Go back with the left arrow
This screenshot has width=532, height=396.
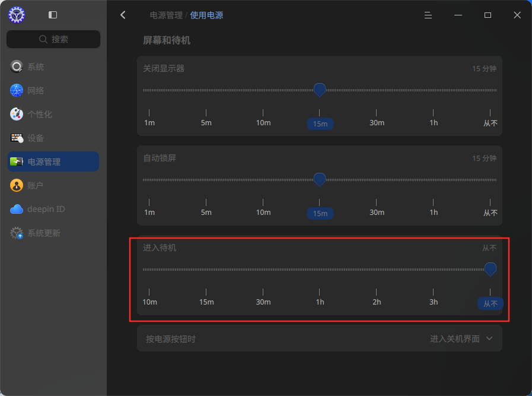pyautogui.click(x=123, y=15)
